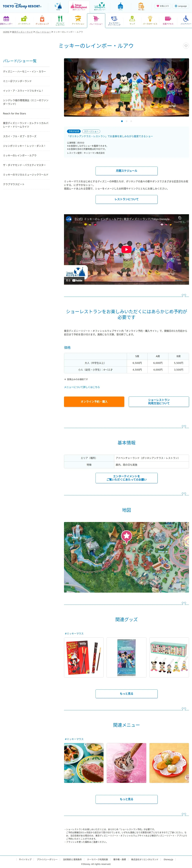Open ミニー@ファンダーランド sidebar item
The width and height of the screenshot is (192, 868).
click(x=26, y=81)
